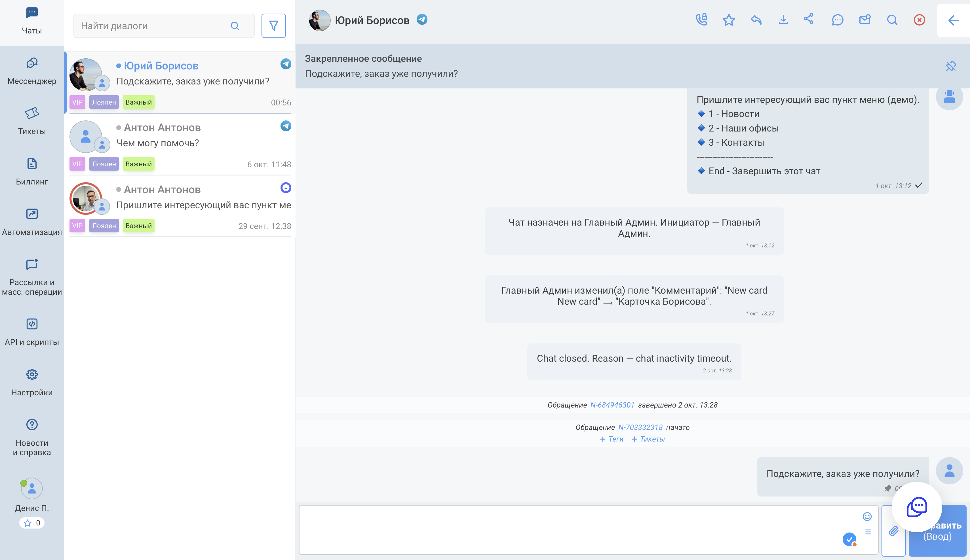Click the + Теги link
The image size is (970, 560).
click(611, 439)
